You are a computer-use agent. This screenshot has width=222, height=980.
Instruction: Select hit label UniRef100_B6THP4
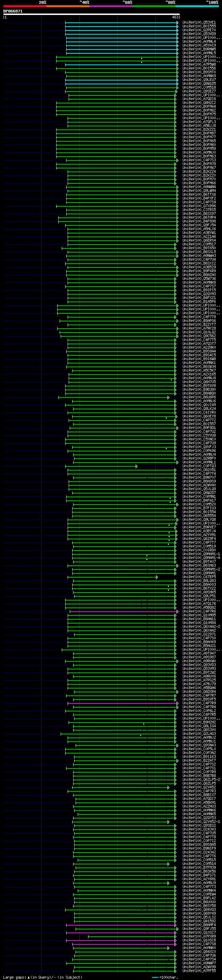[x=199, y=218]
